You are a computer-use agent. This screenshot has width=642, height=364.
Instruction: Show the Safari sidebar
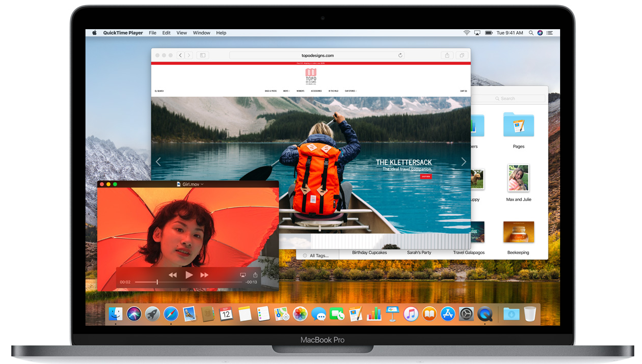pyautogui.click(x=203, y=55)
